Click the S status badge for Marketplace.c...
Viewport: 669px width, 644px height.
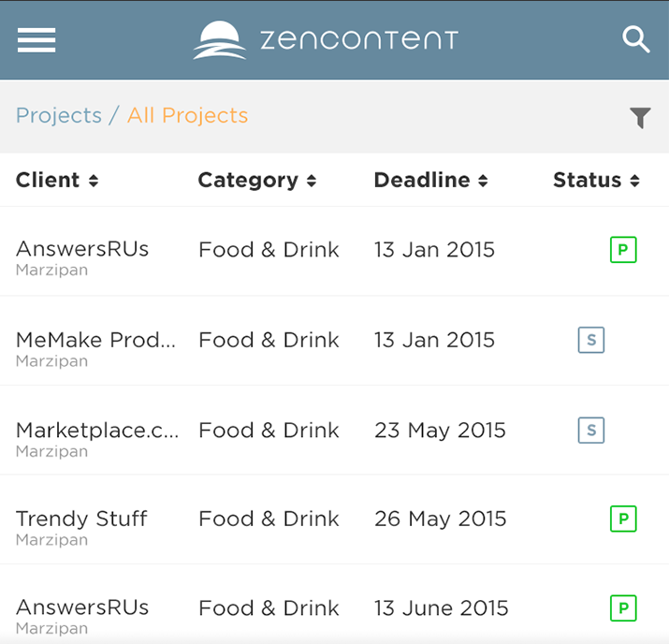pyautogui.click(x=591, y=431)
